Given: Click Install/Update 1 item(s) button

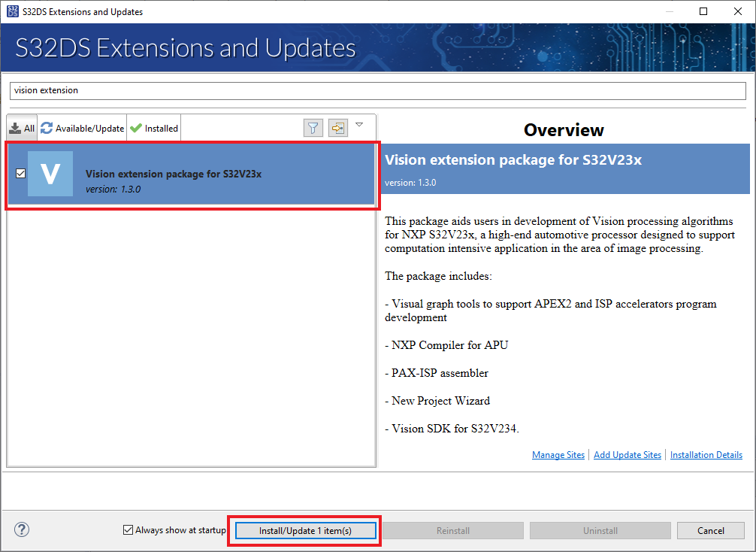Looking at the screenshot, I should click(305, 531).
